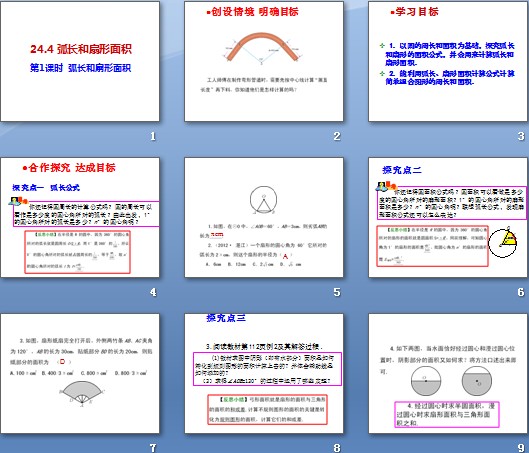Click the orange curved pipe picture
The width and height of the screenshot is (529, 453).
262,48
